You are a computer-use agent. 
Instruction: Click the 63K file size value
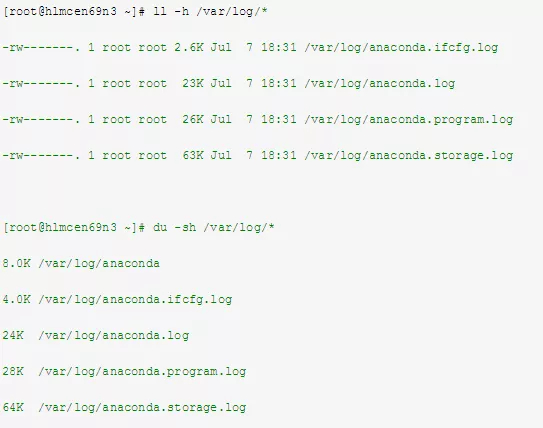click(x=193, y=155)
